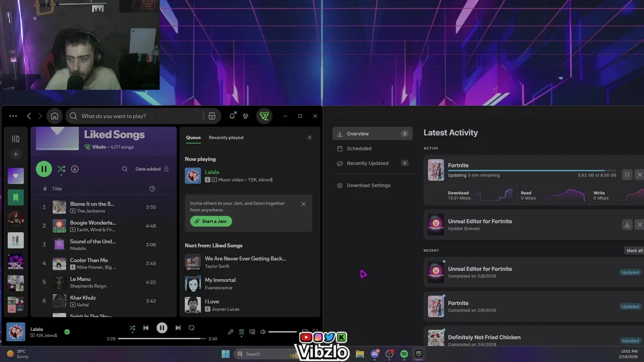Toggle shuffle in the Liked Songs header
The width and height of the screenshot is (644, 362).
[61, 169]
